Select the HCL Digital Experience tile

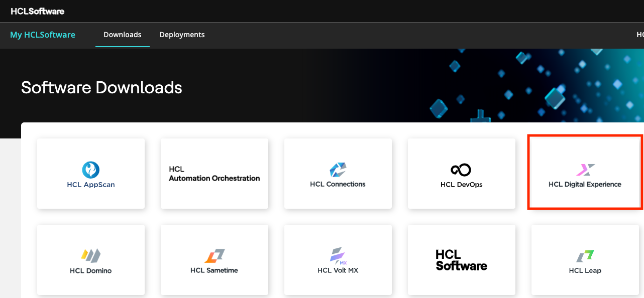pyautogui.click(x=585, y=173)
